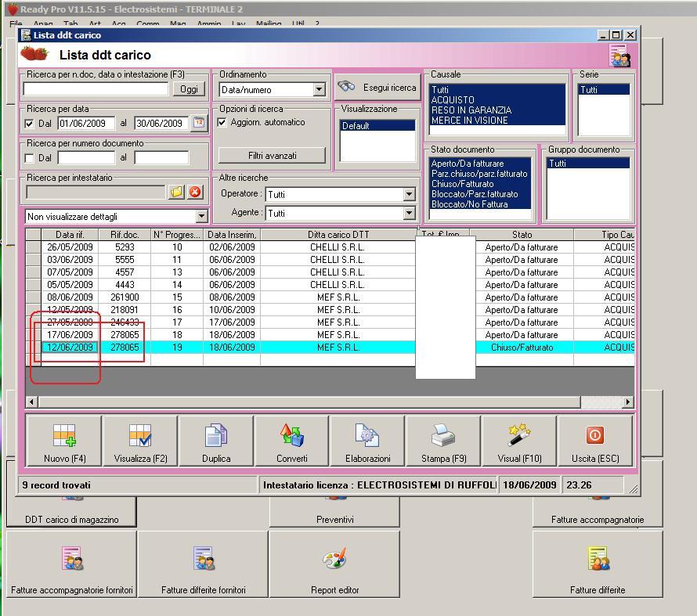697x616 pixels.
Task: Toggle Aggiorn. automatico checkbox
Action: click(222, 123)
